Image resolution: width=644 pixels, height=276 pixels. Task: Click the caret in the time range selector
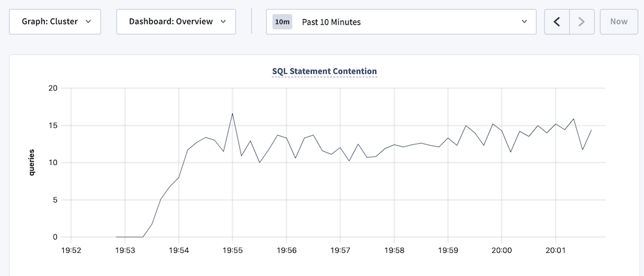[x=524, y=22]
